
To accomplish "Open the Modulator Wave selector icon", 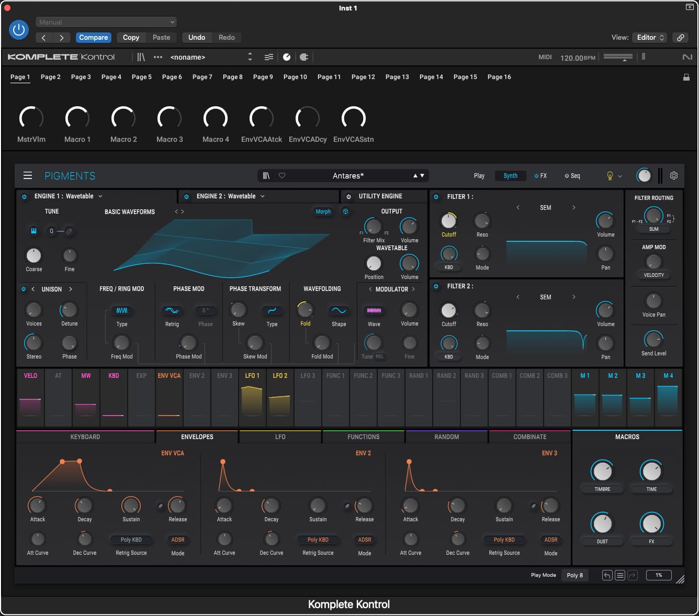I will click(x=374, y=310).
